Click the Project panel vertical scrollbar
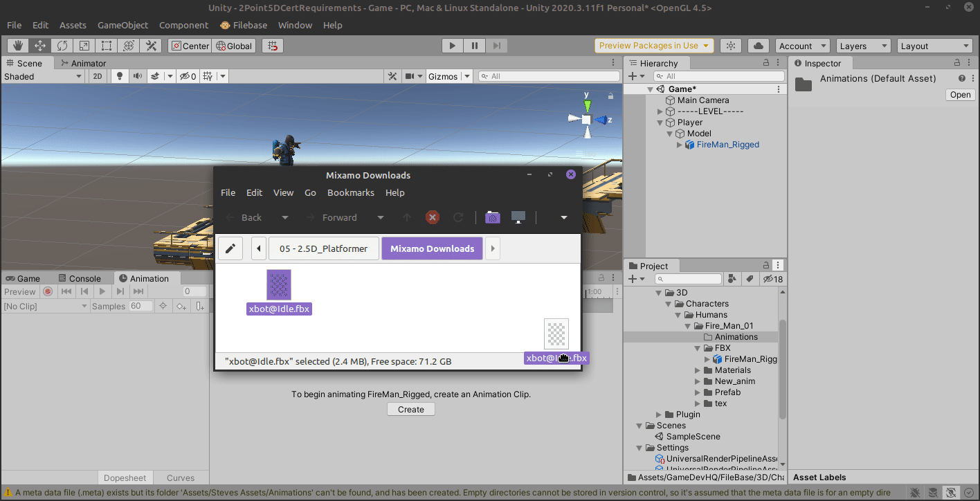The width and height of the screenshot is (980, 501). 783,370
